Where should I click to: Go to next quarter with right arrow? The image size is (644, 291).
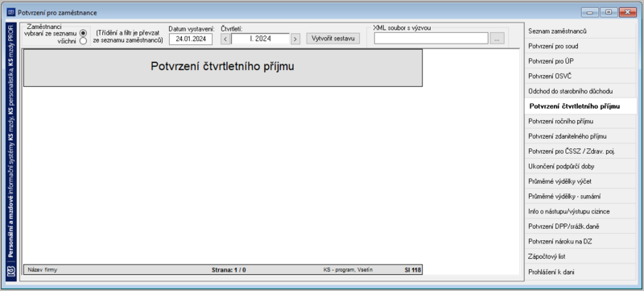click(x=295, y=39)
